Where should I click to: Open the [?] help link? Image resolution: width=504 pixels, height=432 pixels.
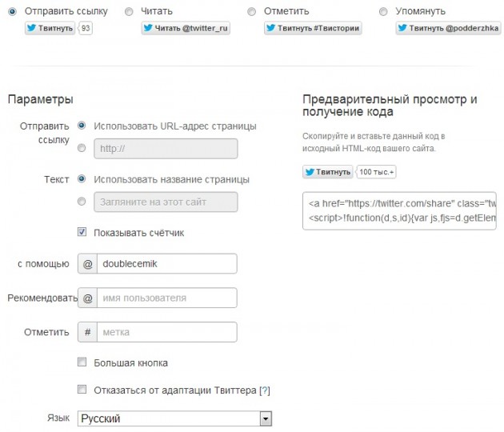point(265,390)
